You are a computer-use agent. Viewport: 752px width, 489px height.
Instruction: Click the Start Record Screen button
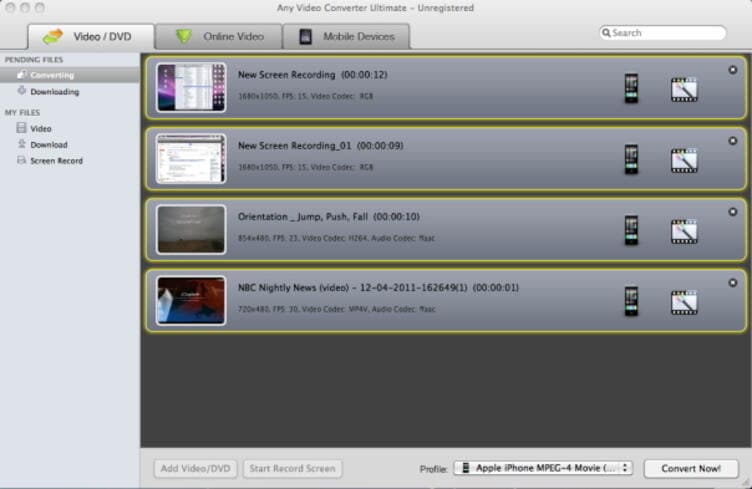(293, 468)
